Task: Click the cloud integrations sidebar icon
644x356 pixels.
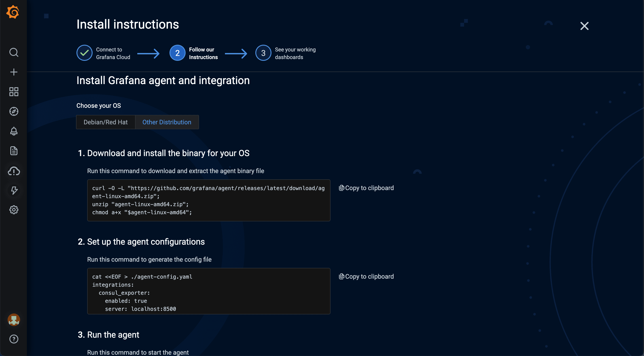Action: tap(14, 171)
